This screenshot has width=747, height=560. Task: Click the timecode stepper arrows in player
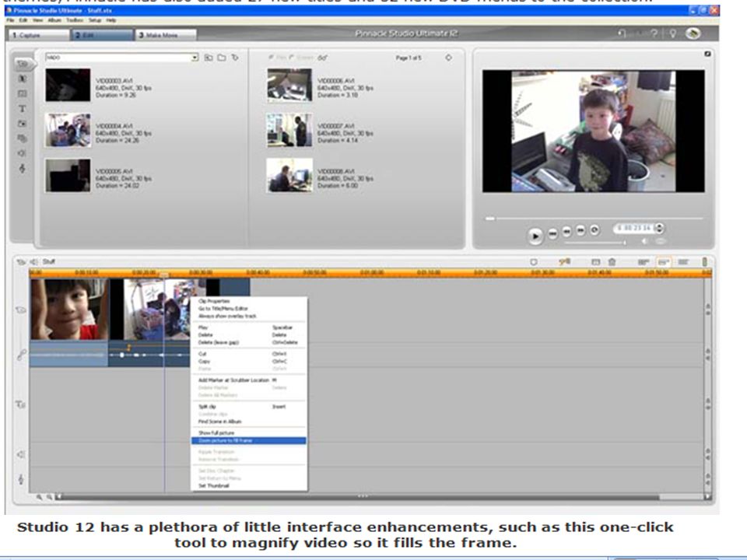point(659,228)
